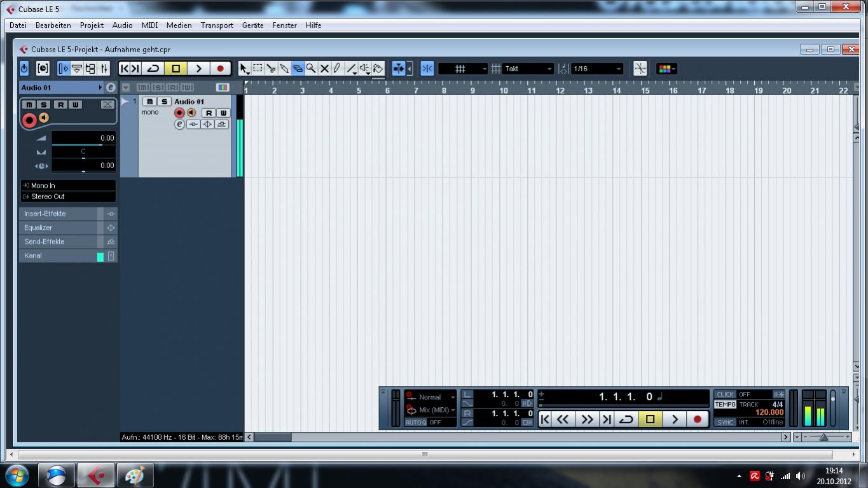Select the Color bucket tool
The image size is (868, 488).
click(378, 69)
